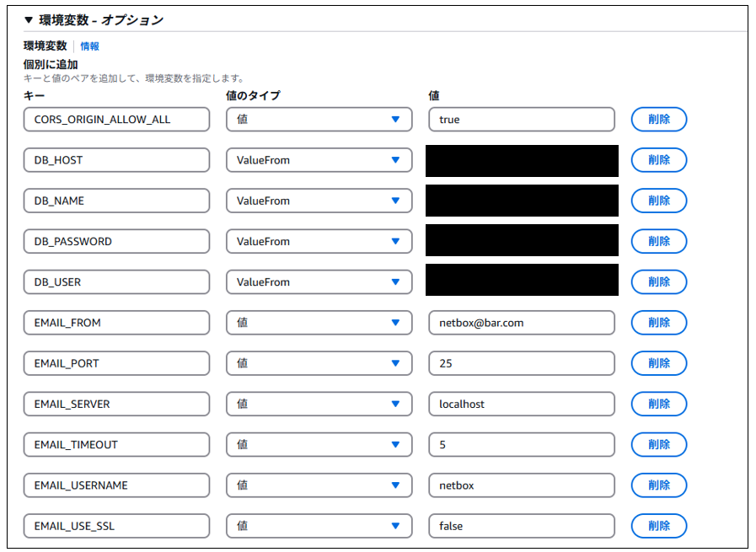
Task: Click the value field containing false
Action: pos(522,526)
